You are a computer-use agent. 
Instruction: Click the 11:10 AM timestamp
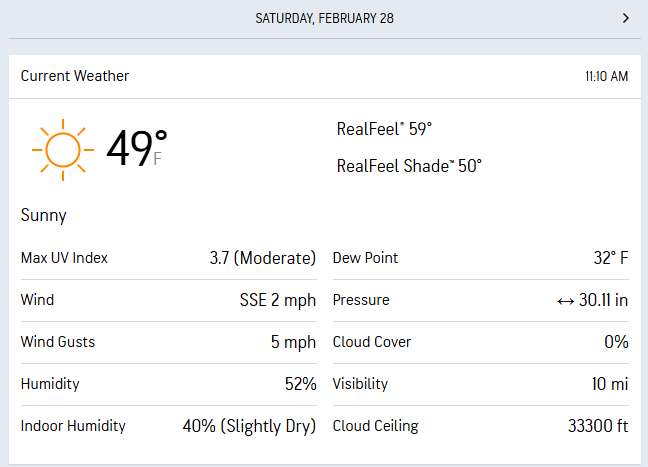click(607, 76)
